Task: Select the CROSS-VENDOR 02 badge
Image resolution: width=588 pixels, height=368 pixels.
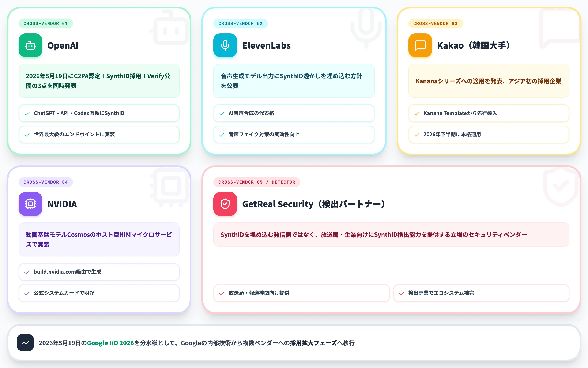Action: click(240, 24)
